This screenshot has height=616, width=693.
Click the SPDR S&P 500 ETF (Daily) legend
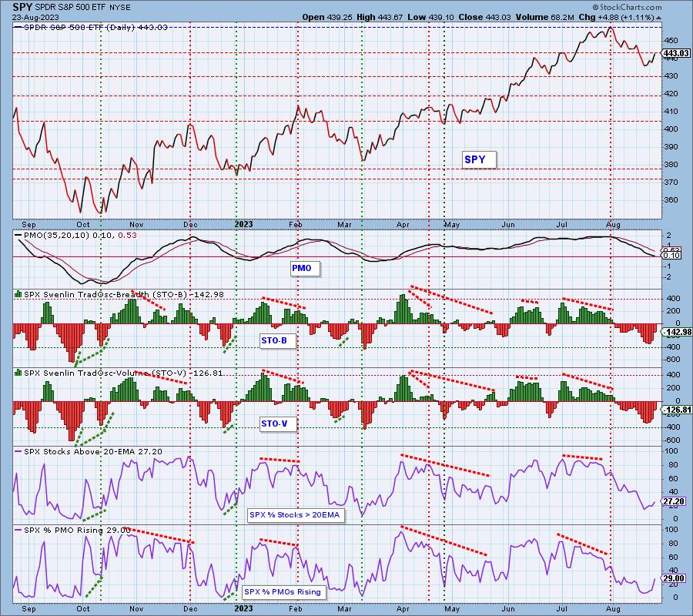point(92,28)
